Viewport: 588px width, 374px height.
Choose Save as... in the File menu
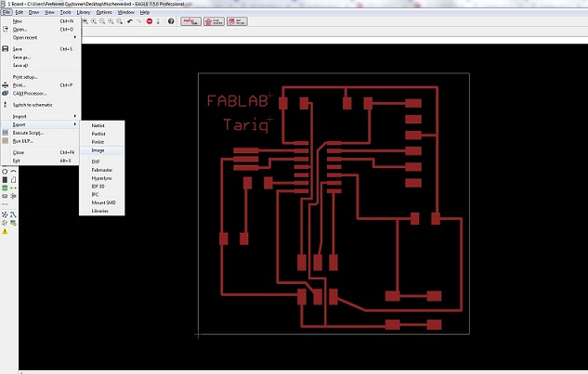click(x=41, y=58)
